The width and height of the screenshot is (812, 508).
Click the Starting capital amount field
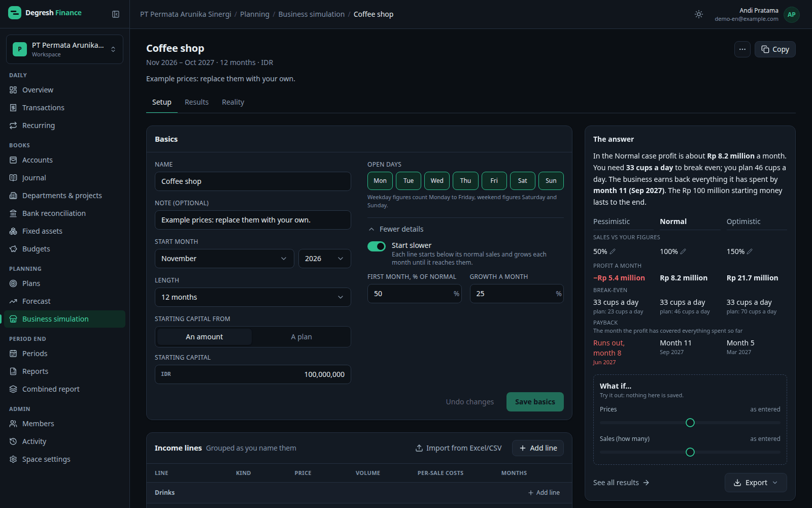click(x=253, y=374)
